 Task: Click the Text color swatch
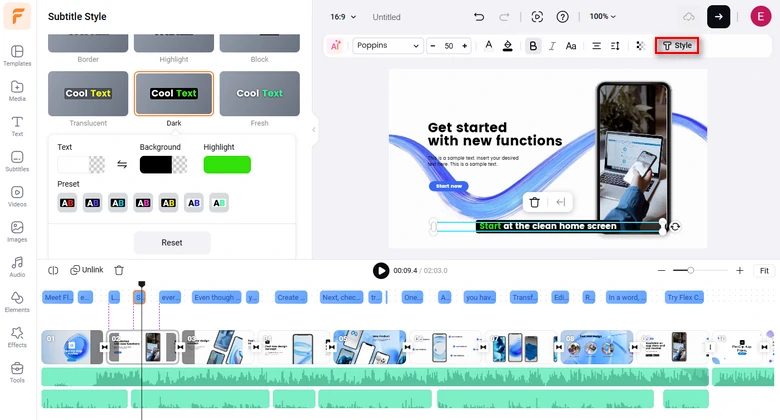[x=81, y=165]
